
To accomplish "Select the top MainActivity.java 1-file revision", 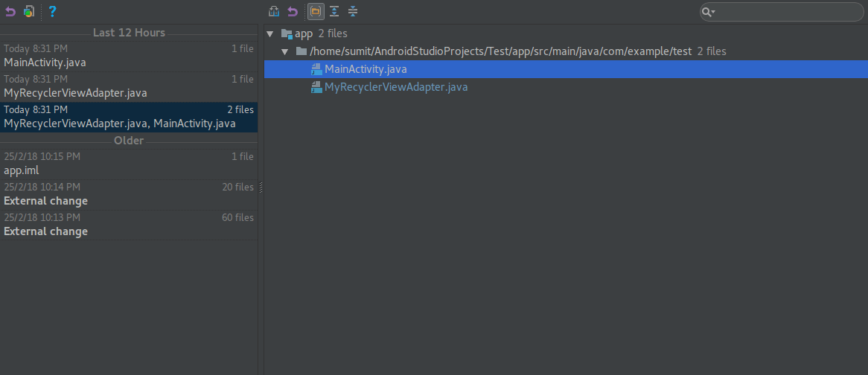I will pyautogui.click(x=128, y=56).
